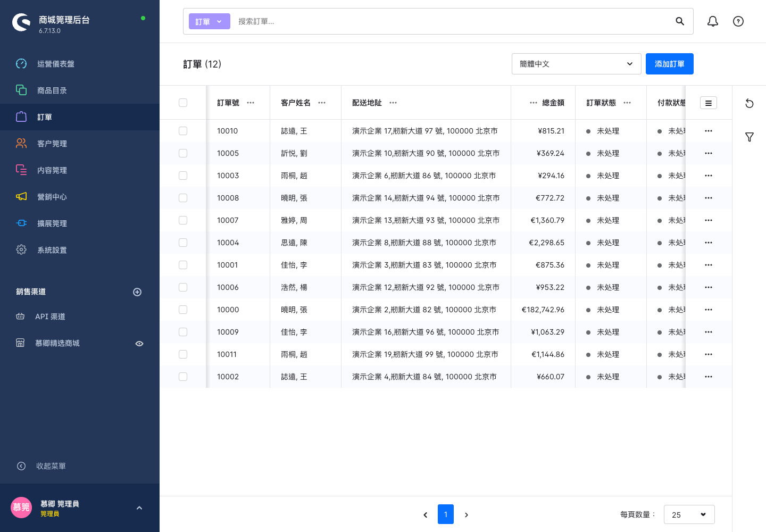Select checkbox for order 10009

pos(183,332)
